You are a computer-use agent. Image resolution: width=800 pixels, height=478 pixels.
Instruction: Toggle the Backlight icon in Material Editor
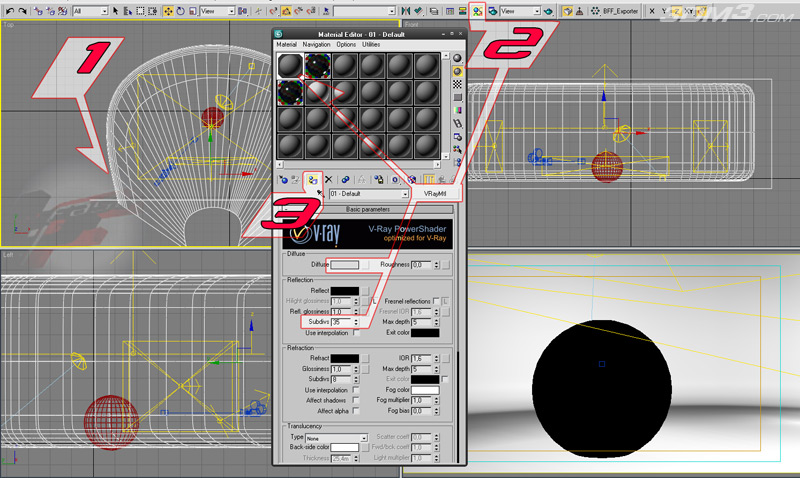(x=458, y=71)
